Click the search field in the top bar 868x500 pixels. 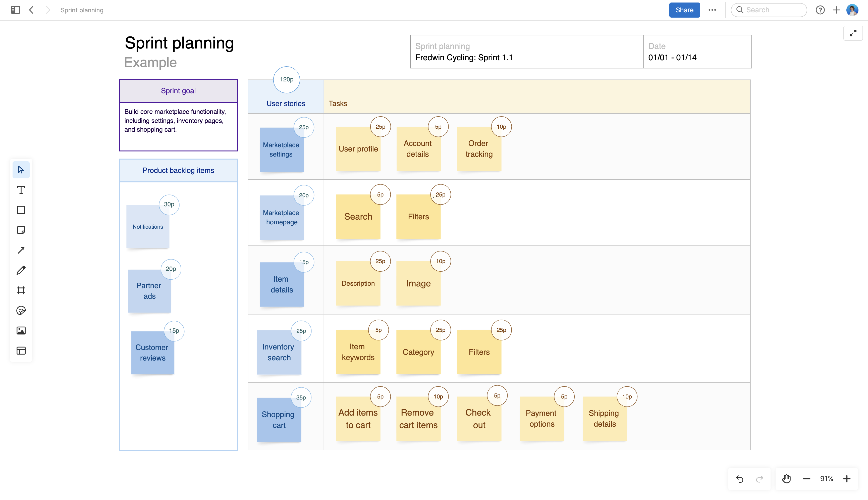769,10
